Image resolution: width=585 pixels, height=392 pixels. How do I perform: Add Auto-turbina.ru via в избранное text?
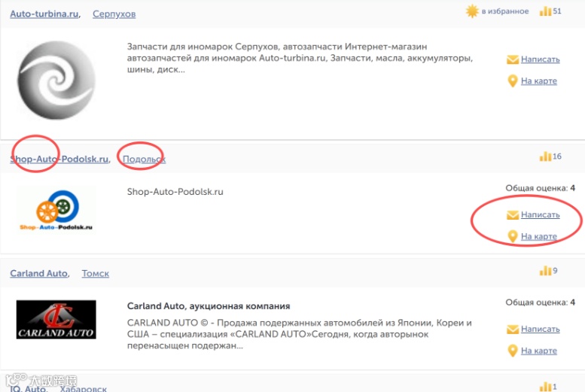coord(505,11)
